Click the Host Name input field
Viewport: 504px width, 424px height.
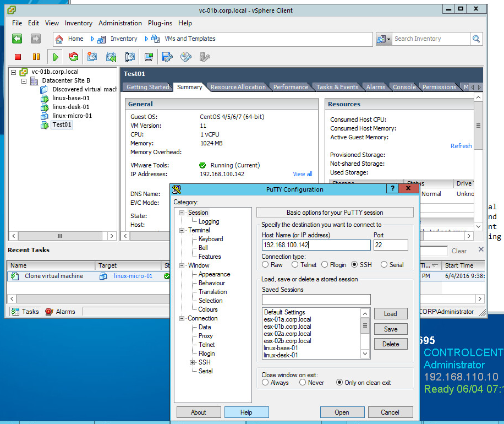[316, 245]
